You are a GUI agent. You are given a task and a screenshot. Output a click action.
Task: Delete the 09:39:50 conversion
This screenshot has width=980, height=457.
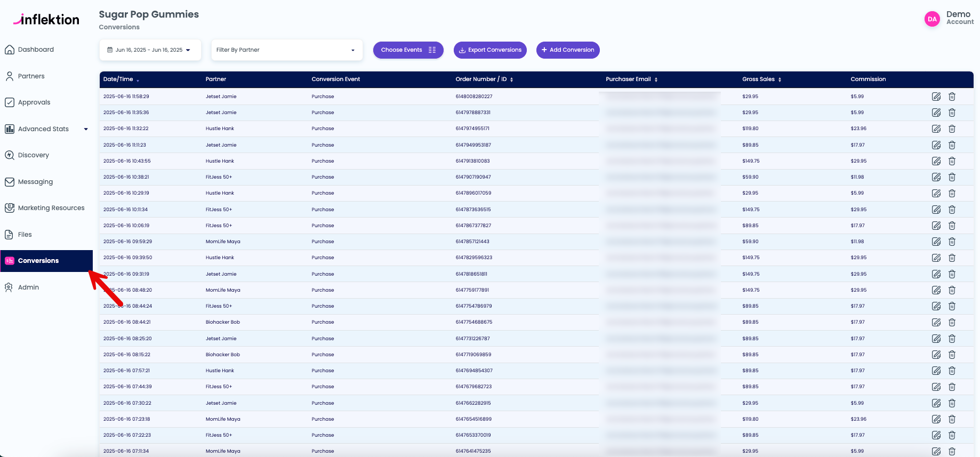952,258
